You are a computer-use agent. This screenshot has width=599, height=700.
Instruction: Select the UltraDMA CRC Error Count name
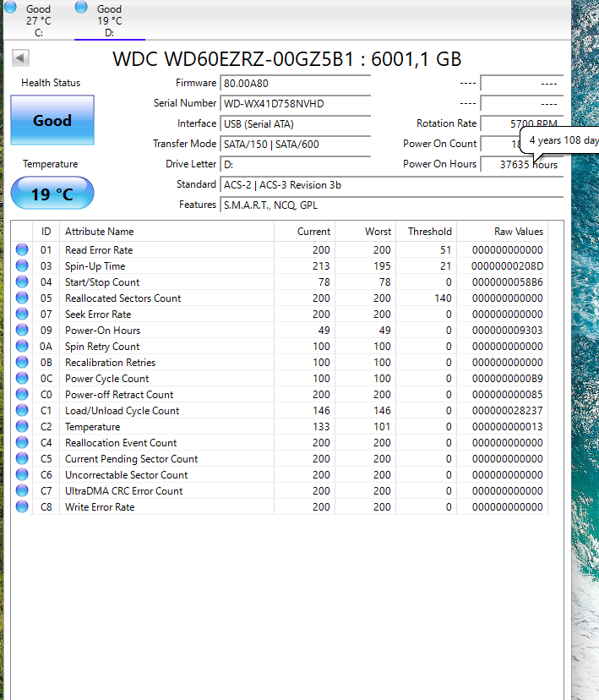pos(124,491)
